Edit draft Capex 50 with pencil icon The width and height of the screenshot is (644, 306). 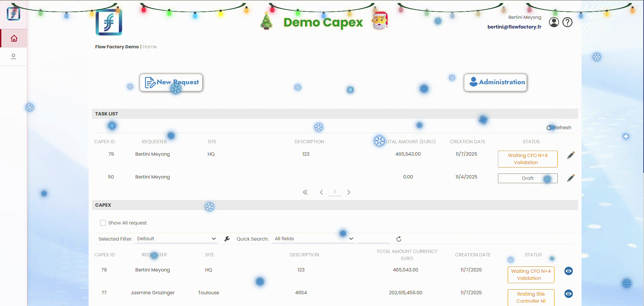(x=570, y=178)
